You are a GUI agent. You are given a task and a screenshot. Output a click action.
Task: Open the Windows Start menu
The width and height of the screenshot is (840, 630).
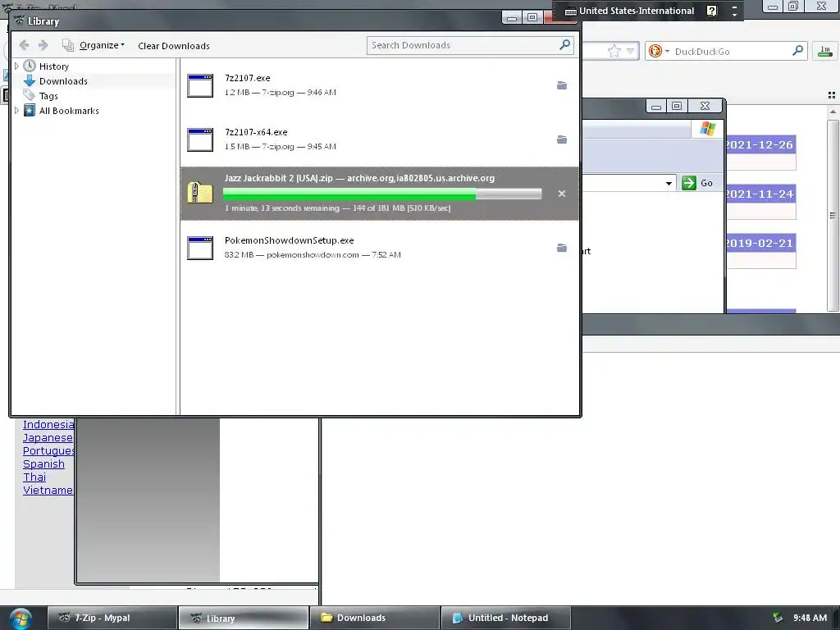tap(20, 619)
